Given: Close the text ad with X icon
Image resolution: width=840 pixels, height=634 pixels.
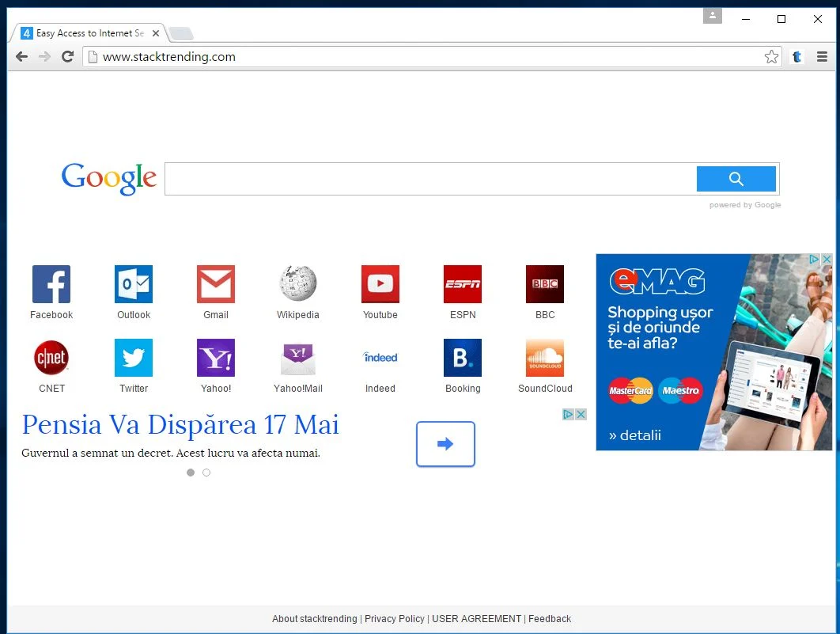Looking at the screenshot, I should click(x=581, y=414).
